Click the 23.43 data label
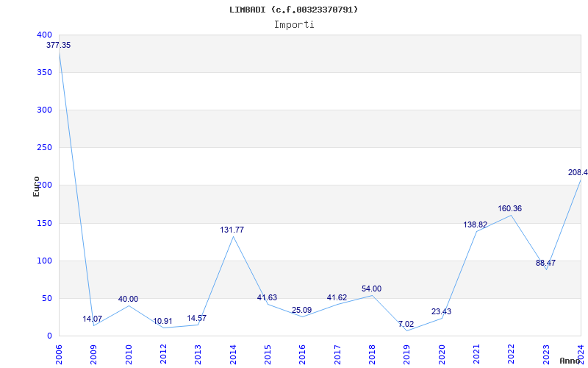This screenshot has height=368, width=588. pyautogui.click(x=441, y=311)
